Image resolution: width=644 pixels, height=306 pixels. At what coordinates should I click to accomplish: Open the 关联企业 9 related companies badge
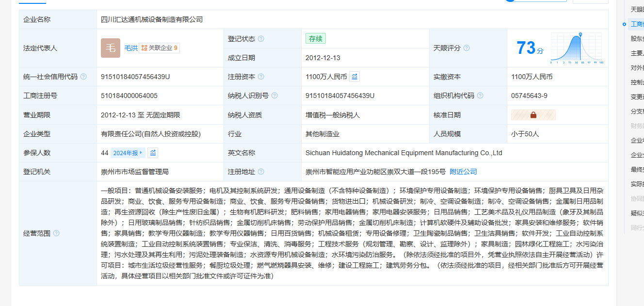pos(159,48)
